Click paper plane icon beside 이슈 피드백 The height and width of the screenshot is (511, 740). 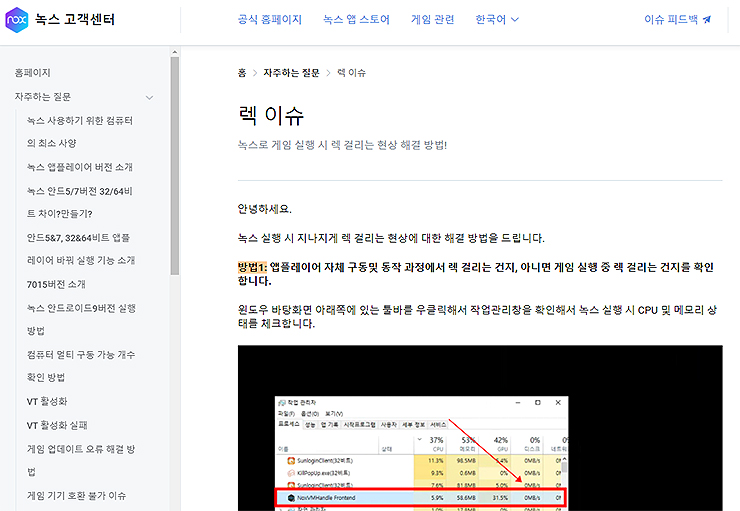pyautogui.click(x=706, y=20)
